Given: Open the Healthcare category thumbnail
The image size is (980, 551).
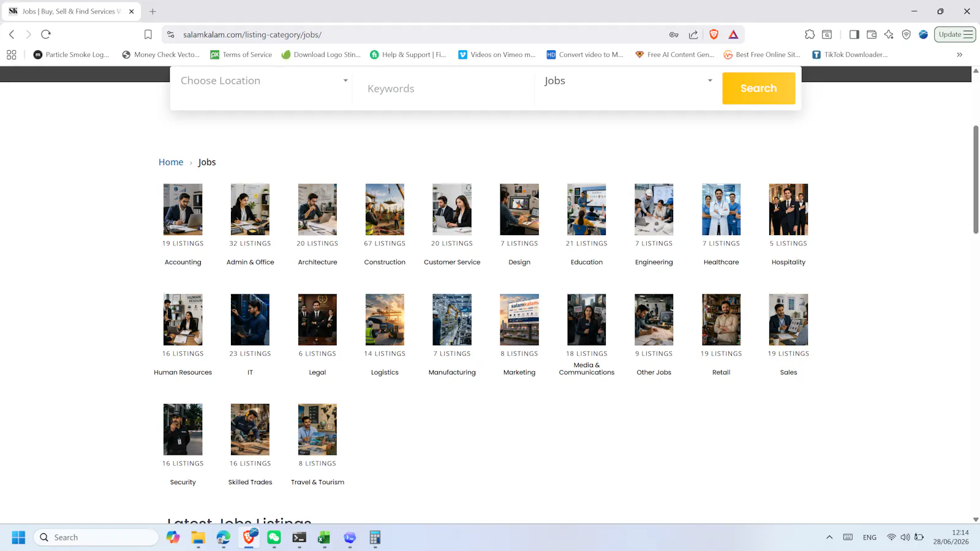Looking at the screenshot, I should 722,209.
